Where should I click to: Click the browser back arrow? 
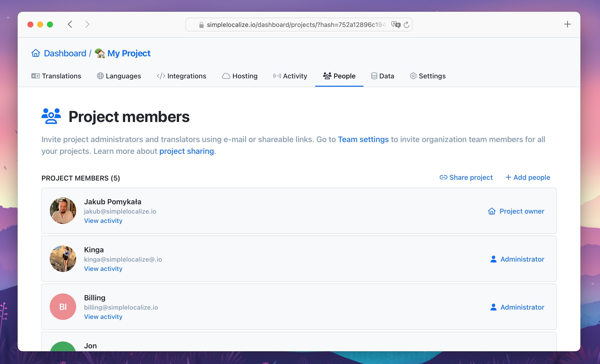[70, 24]
